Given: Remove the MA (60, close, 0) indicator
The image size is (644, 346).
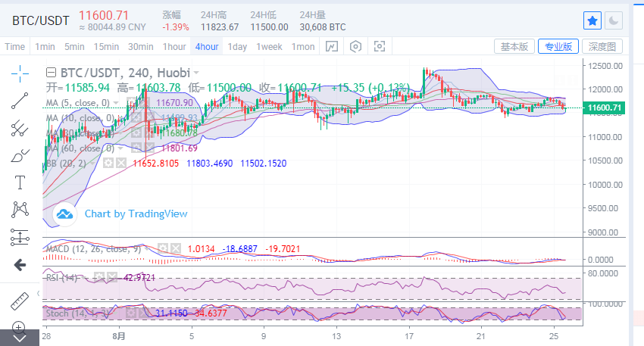Looking at the screenshot, I should (149, 148).
